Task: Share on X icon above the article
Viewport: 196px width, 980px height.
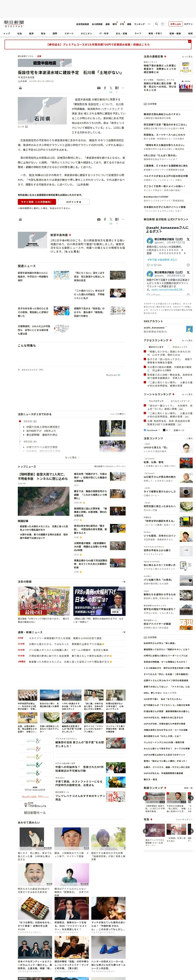Action: coord(111,88)
